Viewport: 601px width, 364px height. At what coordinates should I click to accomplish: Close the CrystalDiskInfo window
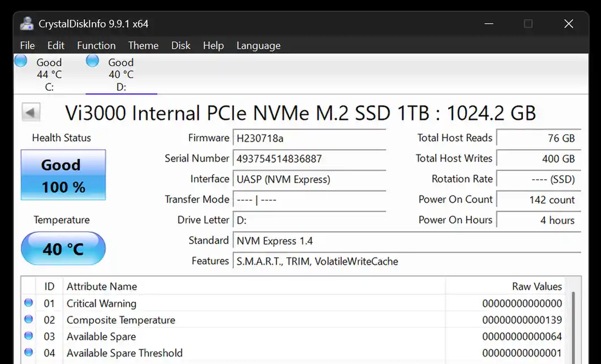pos(568,24)
